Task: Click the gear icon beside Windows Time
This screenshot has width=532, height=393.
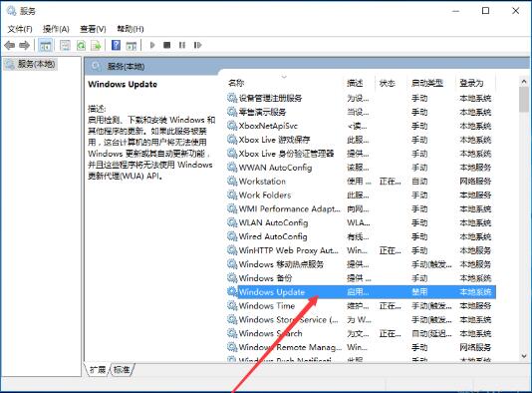Action: pyautogui.click(x=232, y=305)
